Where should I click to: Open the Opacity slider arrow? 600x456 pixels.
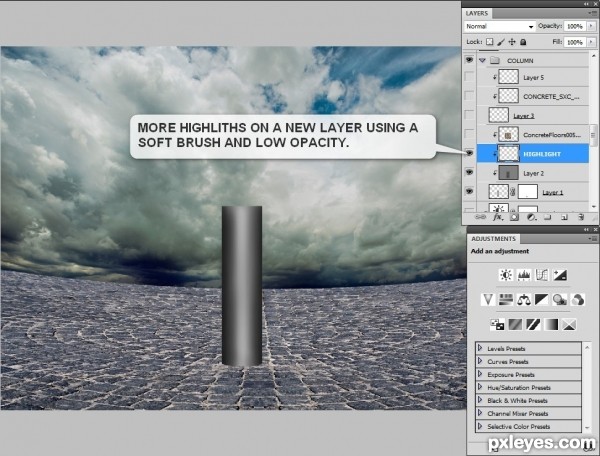click(x=592, y=26)
